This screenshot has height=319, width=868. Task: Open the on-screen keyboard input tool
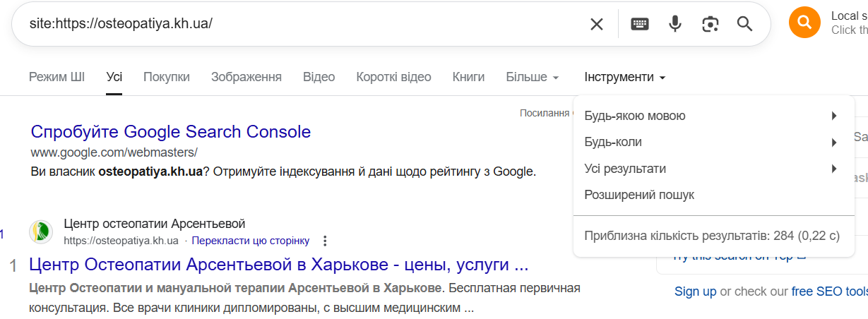click(640, 24)
